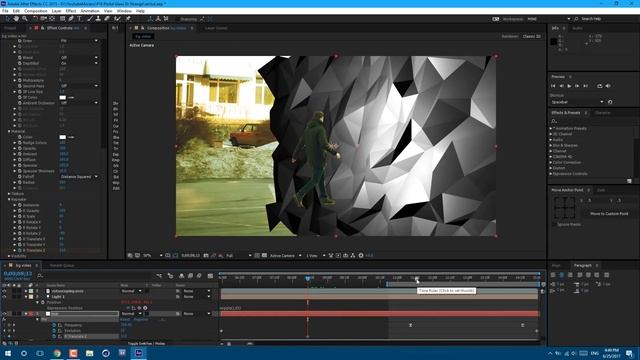The width and height of the screenshot is (640, 360).
Task: Open the Full resolution dropdown in viewer
Action: click(x=239, y=256)
